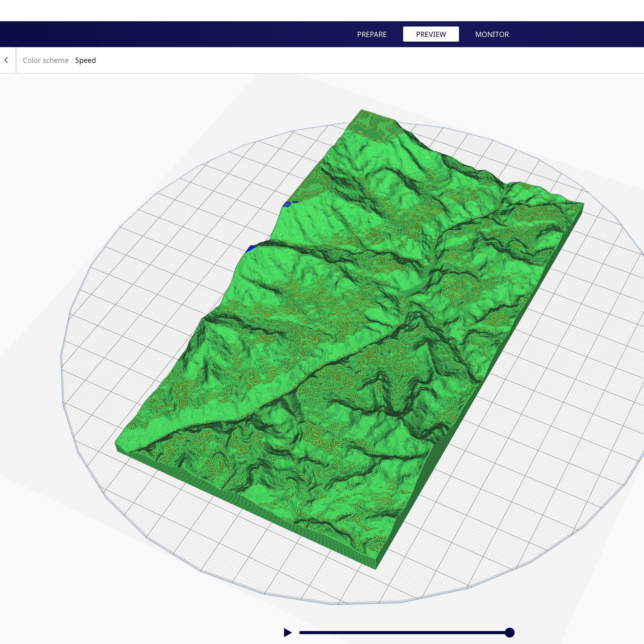The width and height of the screenshot is (644, 644).
Task: Select the PREVIEW tab
Action: (x=431, y=34)
